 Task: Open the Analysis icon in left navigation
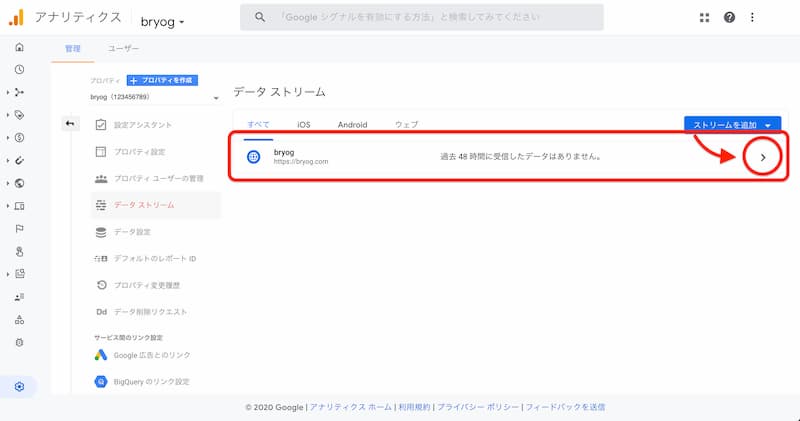(19, 274)
